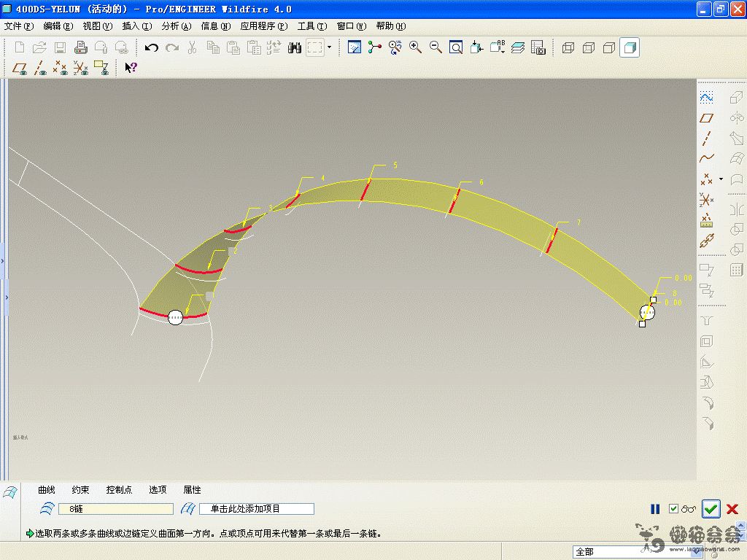
Task: Click the chain-link reference tool in right toolbar
Action: [x=706, y=241]
